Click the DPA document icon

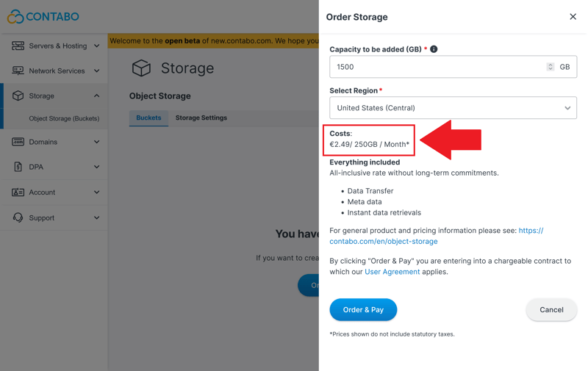tap(18, 167)
